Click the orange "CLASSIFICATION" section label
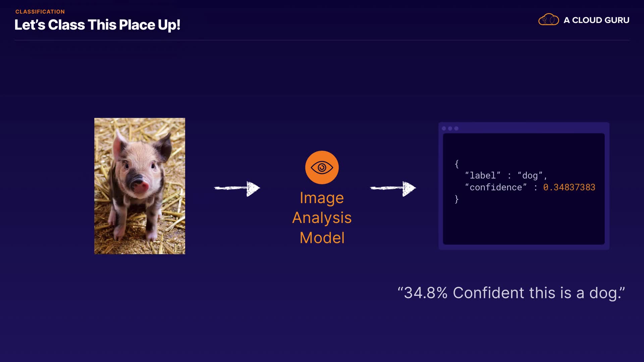 click(40, 12)
